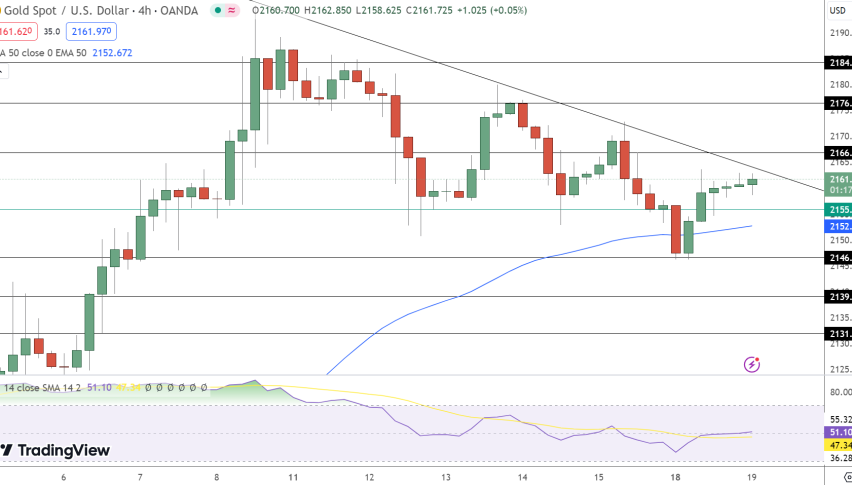
Task: Click the 2150 tick on the price axis
Action: (841, 241)
